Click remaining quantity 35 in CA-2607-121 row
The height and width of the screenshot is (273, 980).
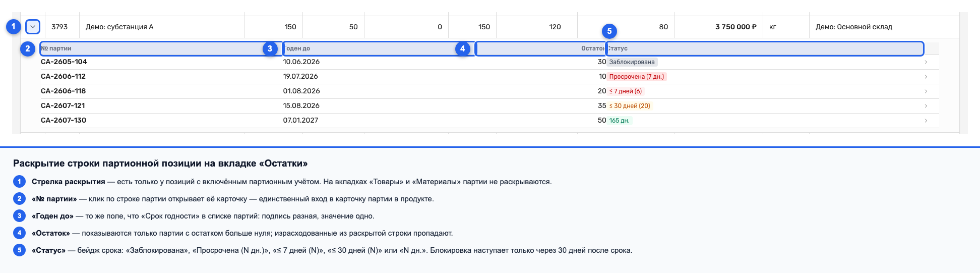[x=602, y=106]
